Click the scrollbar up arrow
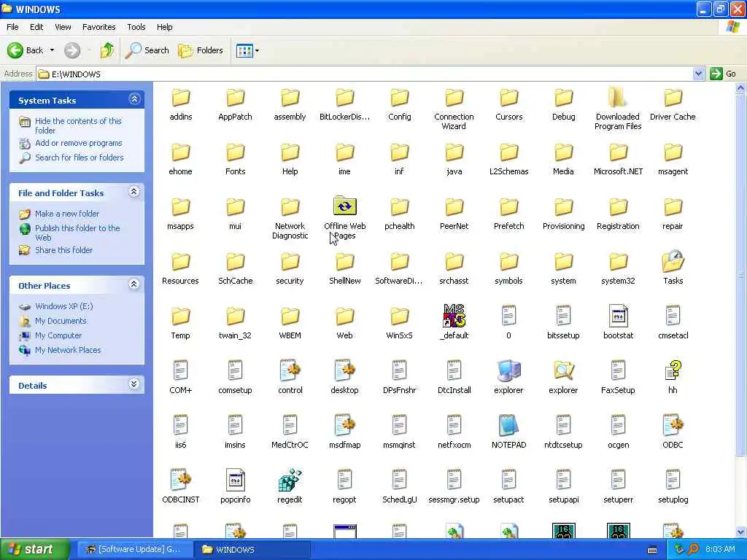The width and height of the screenshot is (747, 560). [x=741, y=87]
